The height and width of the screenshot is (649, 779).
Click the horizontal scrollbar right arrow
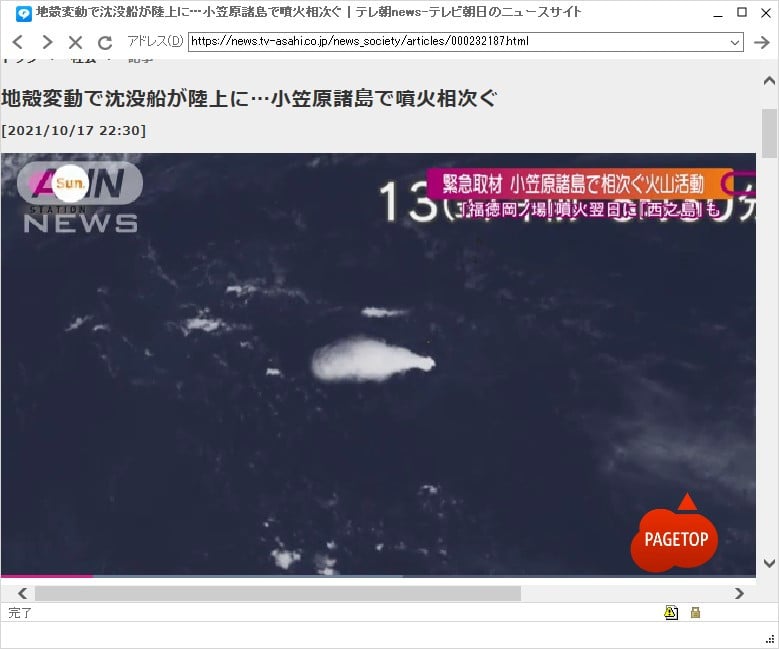coord(739,593)
